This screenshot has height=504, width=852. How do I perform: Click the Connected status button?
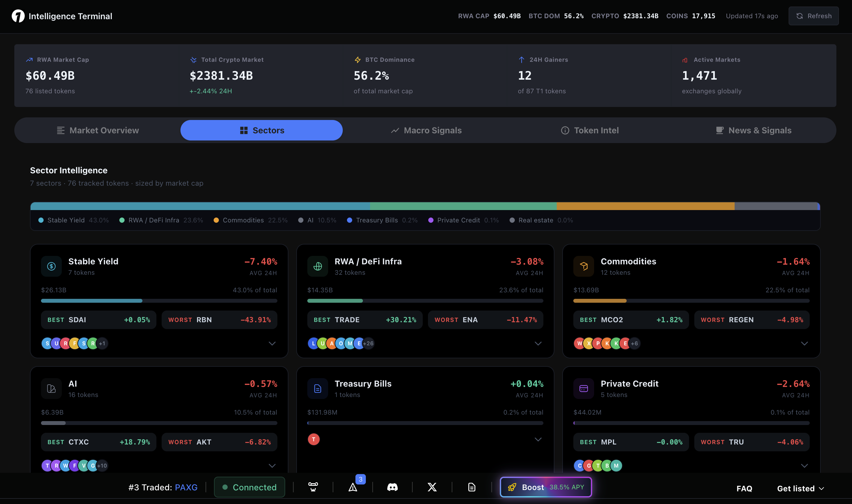(250, 487)
